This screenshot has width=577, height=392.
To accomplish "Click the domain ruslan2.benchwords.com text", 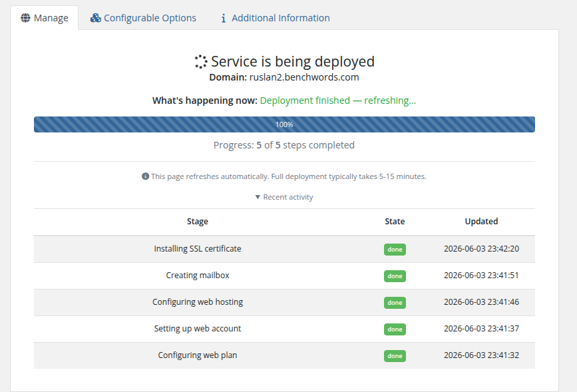I will [304, 77].
